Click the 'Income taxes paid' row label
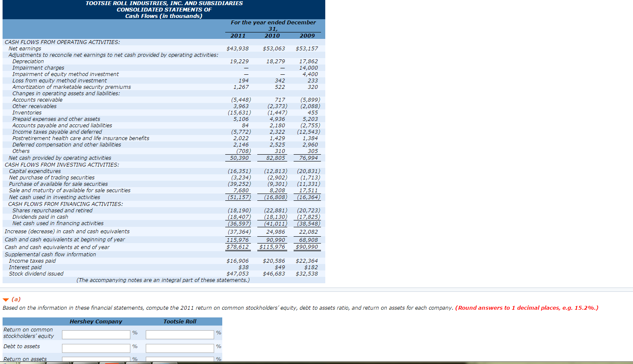633x364 pixels. pyautogui.click(x=32, y=261)
